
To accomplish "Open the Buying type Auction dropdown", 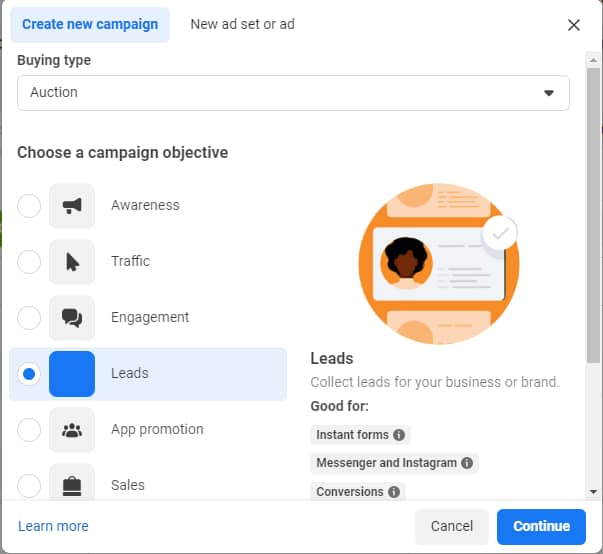I will pyautogui.click(x=293, y=93).
